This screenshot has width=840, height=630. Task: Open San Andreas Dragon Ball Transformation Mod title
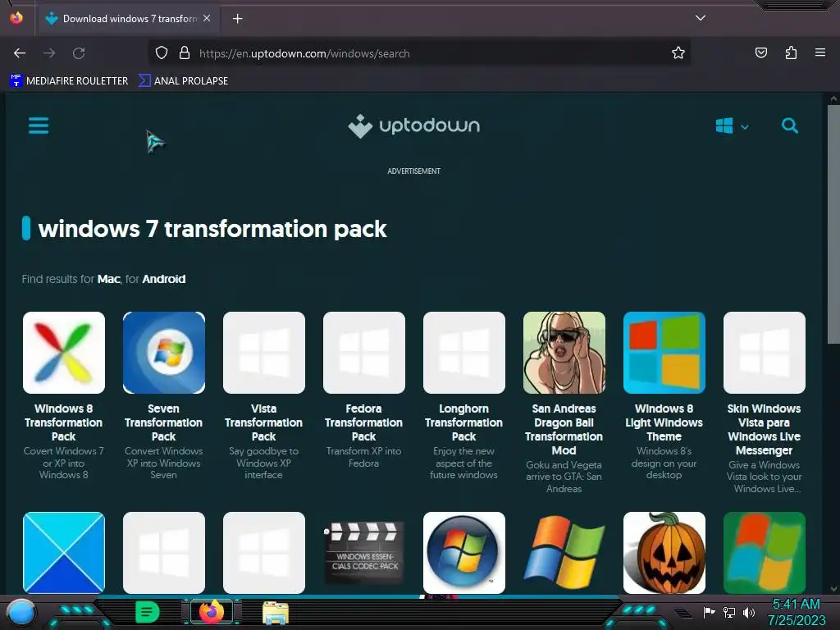(564, 430)
